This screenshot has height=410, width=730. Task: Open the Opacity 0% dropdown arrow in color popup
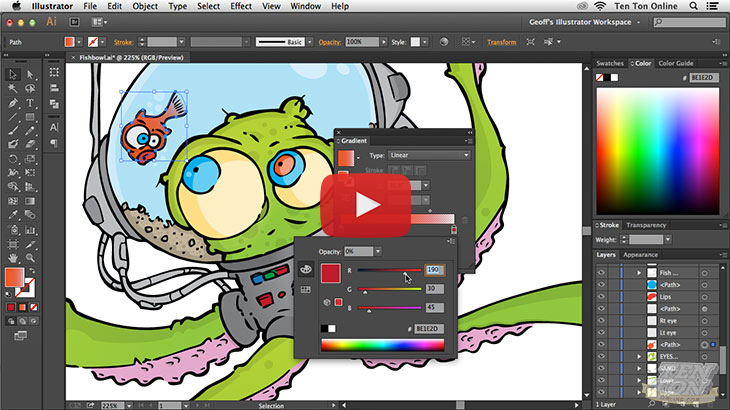click(x=378, y=251)
